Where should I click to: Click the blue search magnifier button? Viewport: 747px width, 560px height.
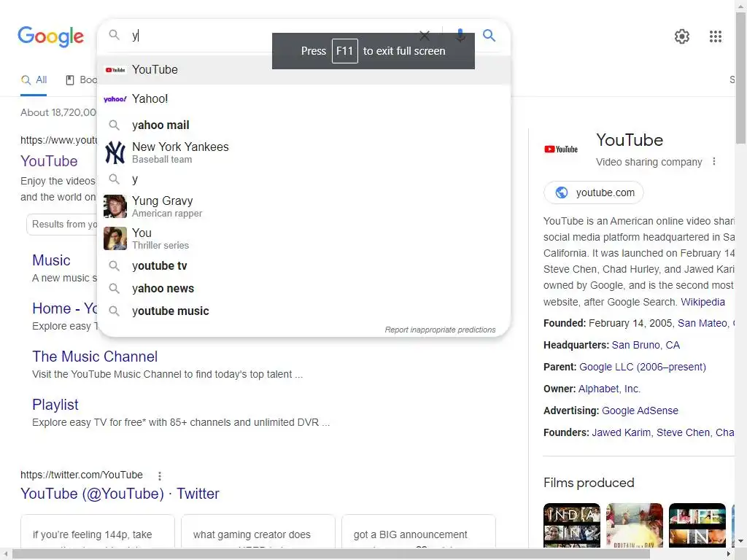tap(489, 35)
